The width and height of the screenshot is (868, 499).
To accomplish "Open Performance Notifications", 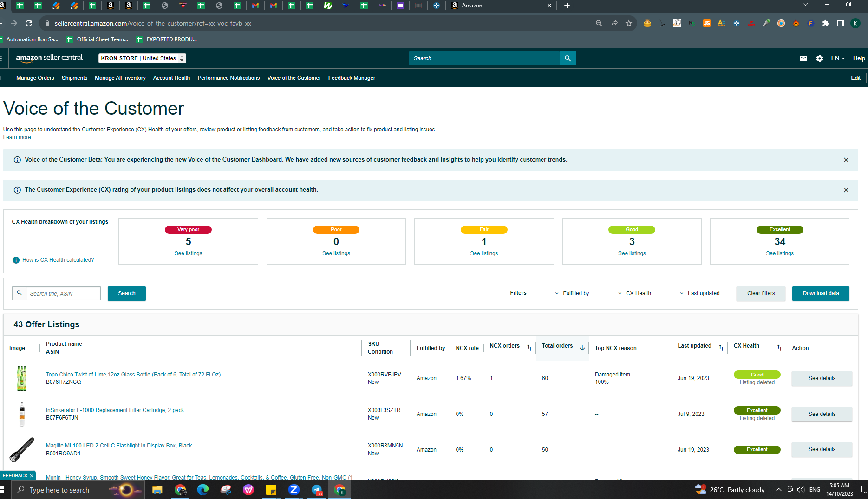I will coord(228,78).
